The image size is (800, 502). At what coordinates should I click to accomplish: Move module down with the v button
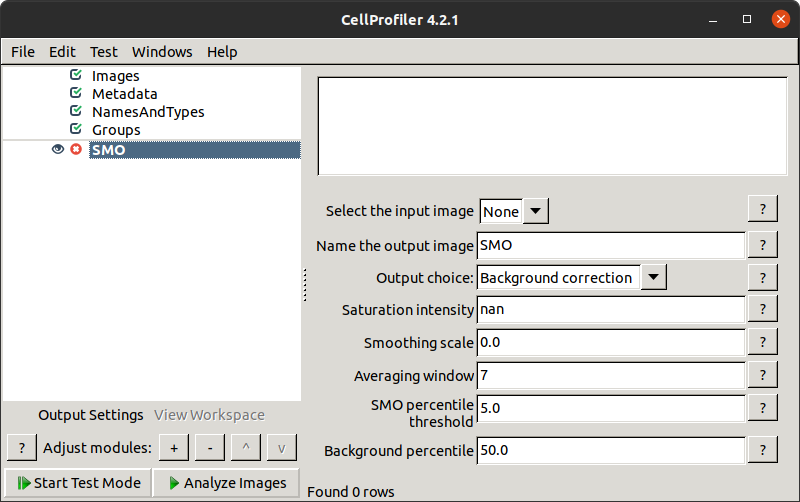tap(282, 448)
